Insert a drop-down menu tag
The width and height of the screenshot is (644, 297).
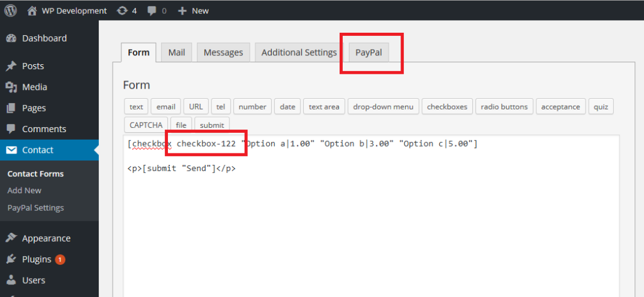click(x=383, y=107)
